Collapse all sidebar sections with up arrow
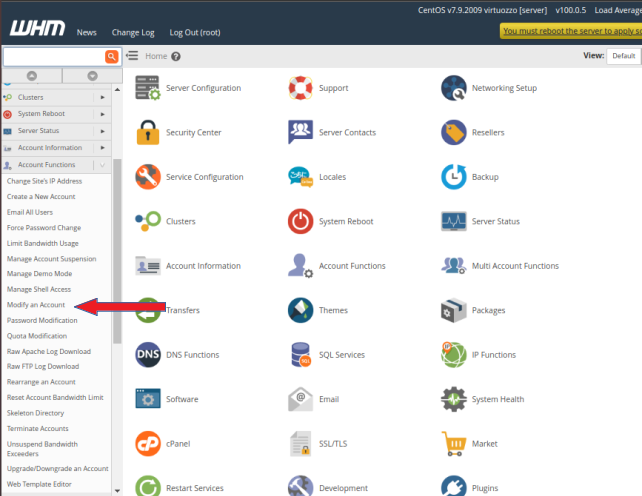Image resolution: width=642 pixels, height=496 pixels. pyautogui.click(x=32, y=76)
